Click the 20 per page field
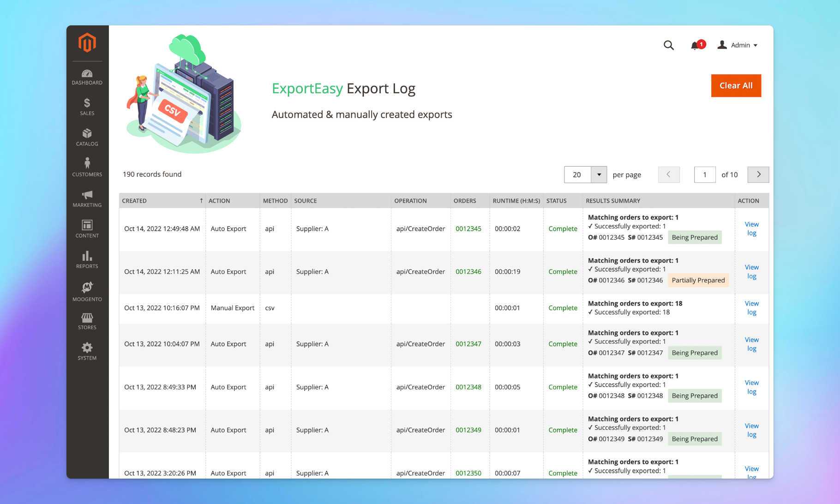840x504 pixels. point(577,174)
